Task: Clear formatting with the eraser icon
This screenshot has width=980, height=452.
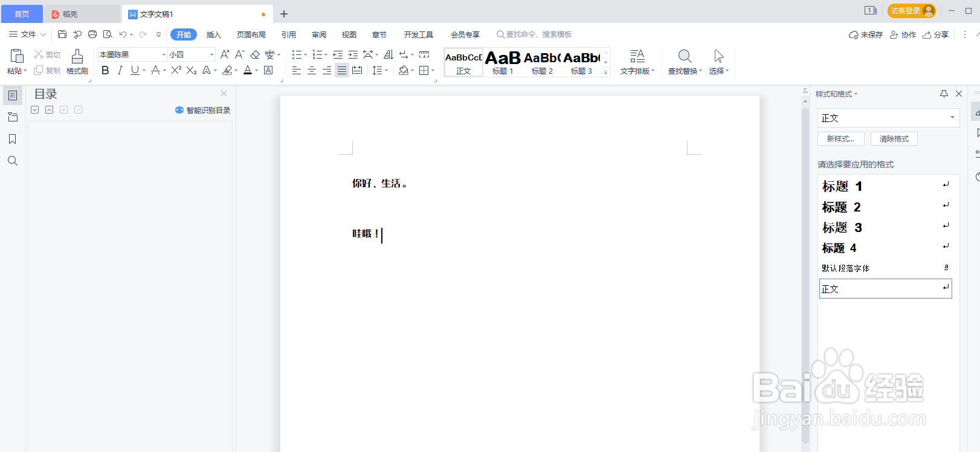Action: click(x=255, y=54)
